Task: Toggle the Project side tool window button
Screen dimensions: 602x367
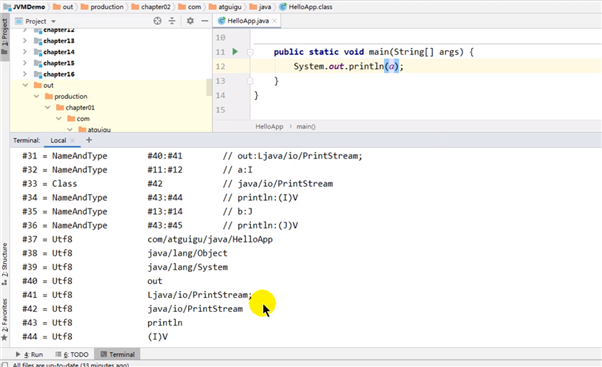Action: tap(5, 37)
